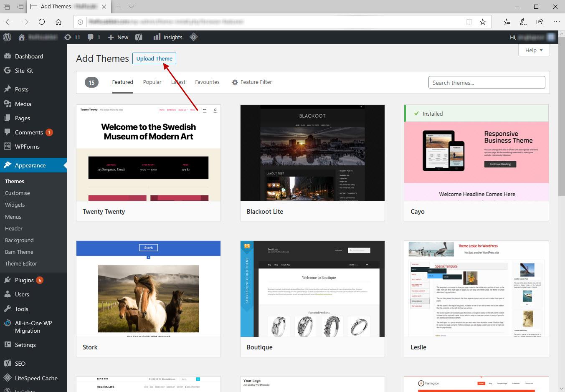Open the Yoast SEO admin bar icon

(x=139, y=37)
